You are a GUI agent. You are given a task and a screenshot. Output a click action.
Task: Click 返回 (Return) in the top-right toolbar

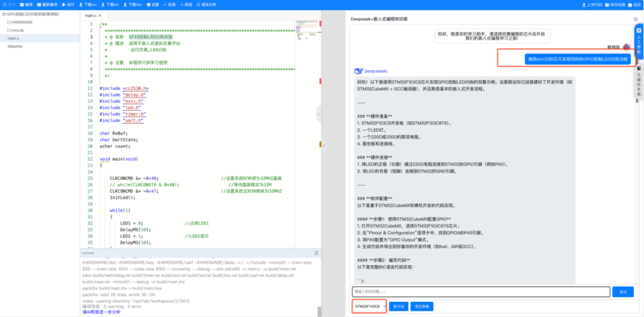point(634,5)
